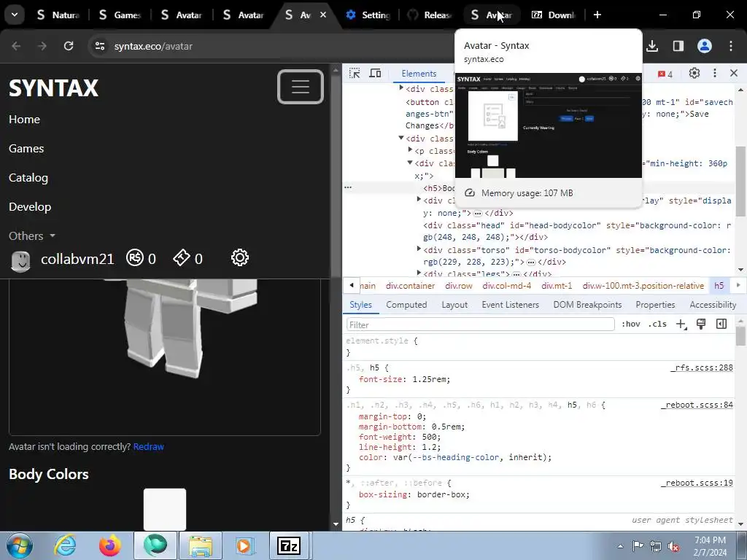Go back with browser back arrow
Image resolution: width=747 pixels, height=560 pixels.
tap(16, 46)
